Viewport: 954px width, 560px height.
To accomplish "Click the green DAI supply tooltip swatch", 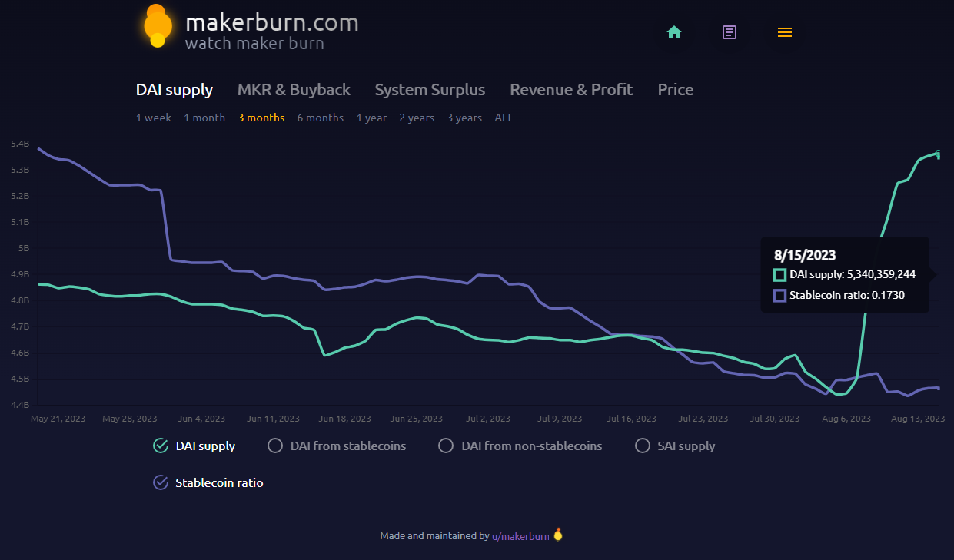I will [779, 274].
